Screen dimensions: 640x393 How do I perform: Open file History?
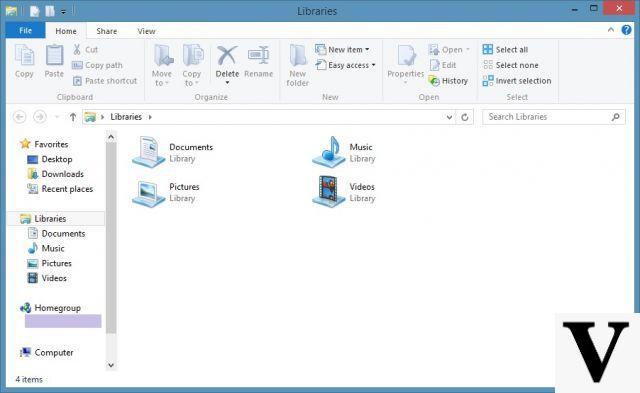448,81
